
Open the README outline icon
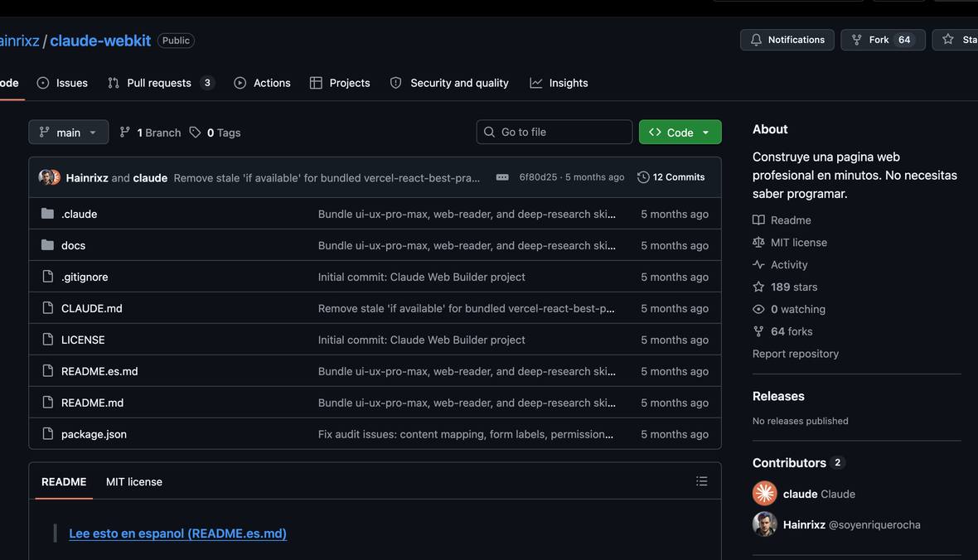(x=702, y=480)
